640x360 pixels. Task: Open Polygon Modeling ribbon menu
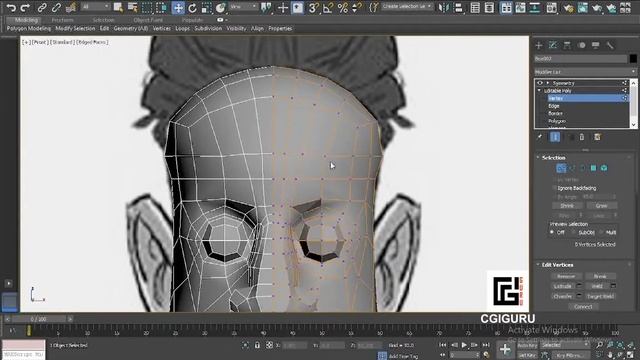29,29
